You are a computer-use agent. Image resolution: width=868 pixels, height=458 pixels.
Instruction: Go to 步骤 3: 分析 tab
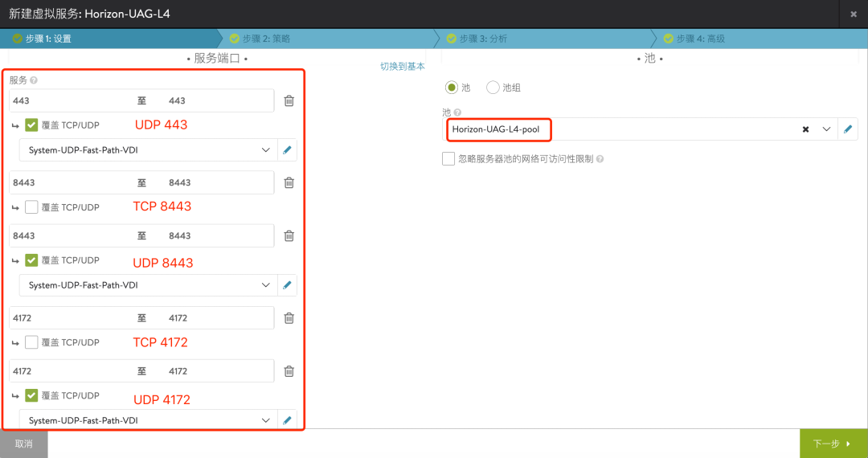tap(542, 39)
